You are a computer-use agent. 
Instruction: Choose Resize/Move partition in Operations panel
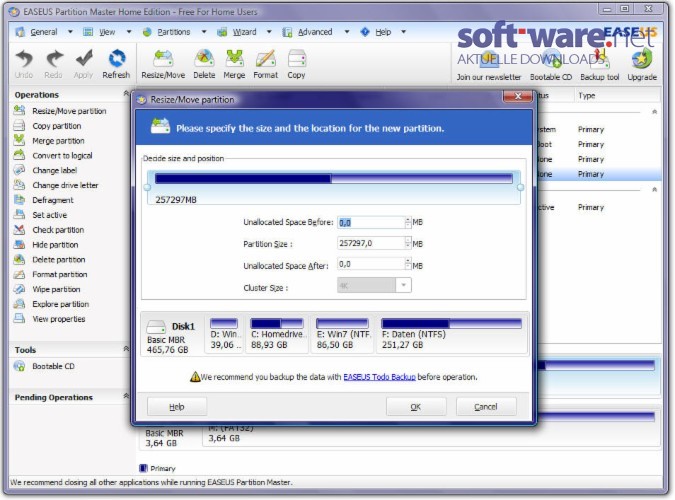[x=60, y=111]
